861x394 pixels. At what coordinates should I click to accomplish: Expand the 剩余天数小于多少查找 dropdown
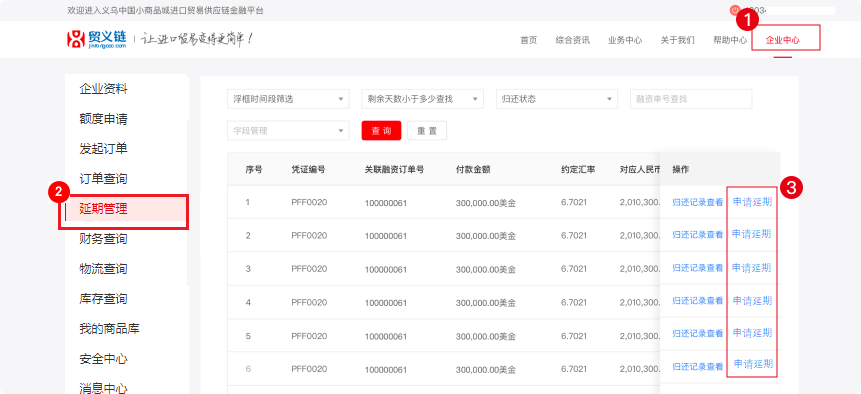tap(422, 99)
